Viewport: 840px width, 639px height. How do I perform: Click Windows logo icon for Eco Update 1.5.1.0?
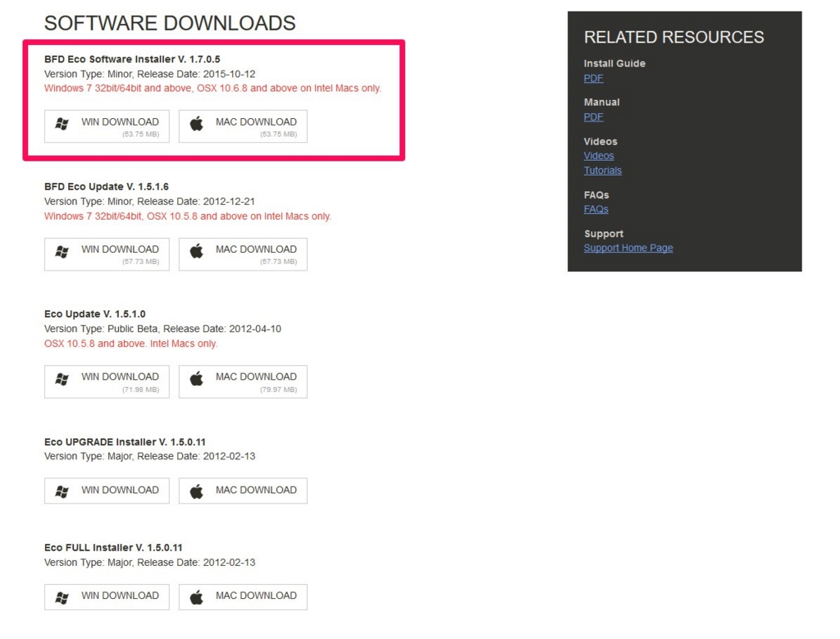coord(62,379)
